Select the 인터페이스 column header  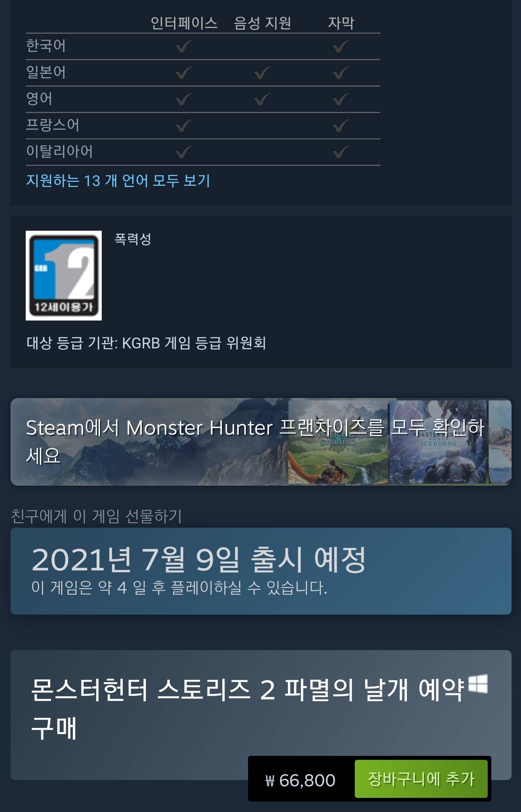tap(184, 23)
